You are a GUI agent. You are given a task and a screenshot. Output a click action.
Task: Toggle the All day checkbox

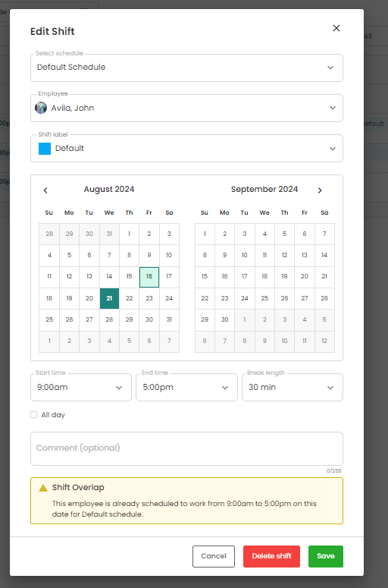click(33, 415)
